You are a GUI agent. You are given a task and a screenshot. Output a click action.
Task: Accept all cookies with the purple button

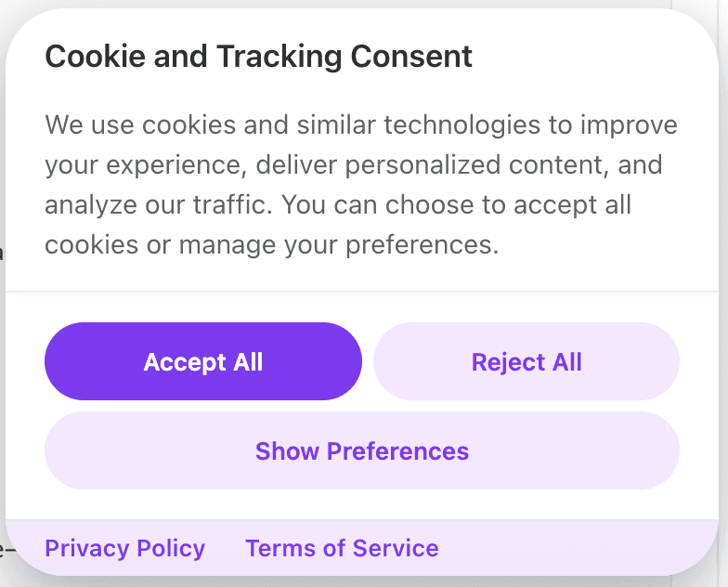[202, 361]
